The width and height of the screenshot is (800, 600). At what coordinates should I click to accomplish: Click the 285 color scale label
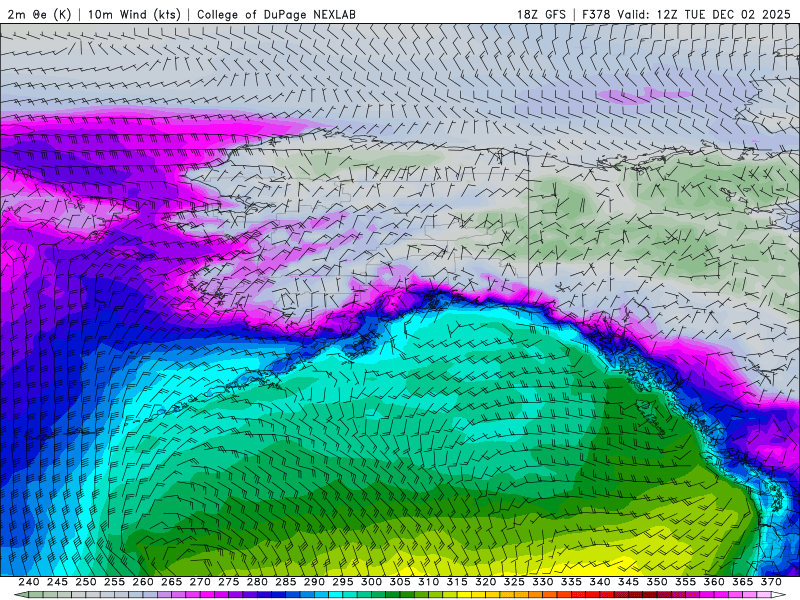click(286, 582)
